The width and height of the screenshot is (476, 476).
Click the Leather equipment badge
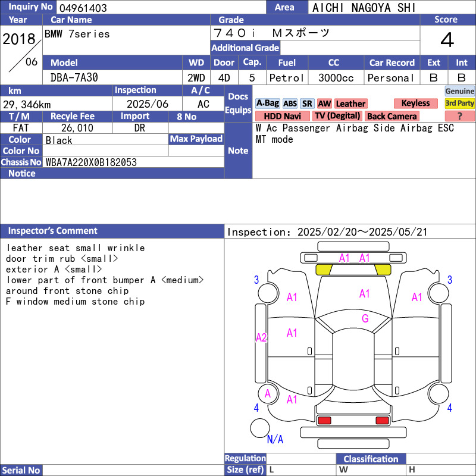[x=350, y=104]
